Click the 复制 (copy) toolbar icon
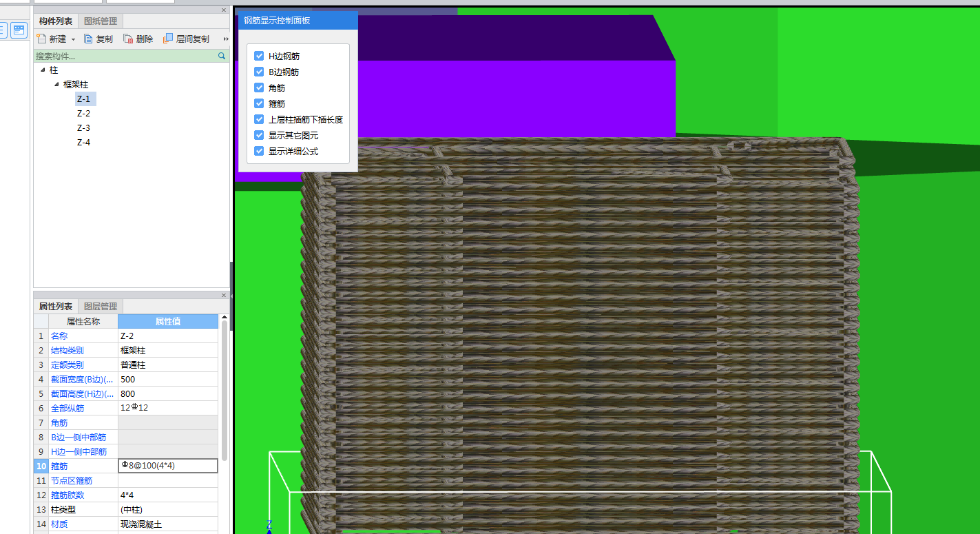980x534 pixels. 88,39
